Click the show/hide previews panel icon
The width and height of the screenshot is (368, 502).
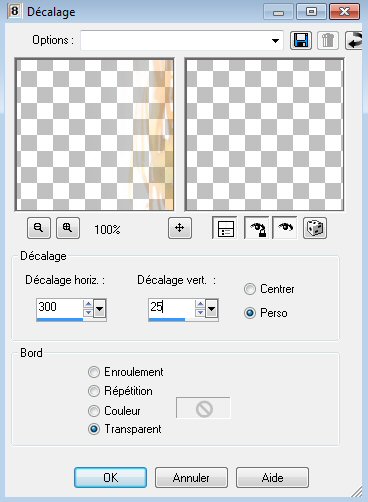click(225, 228)
